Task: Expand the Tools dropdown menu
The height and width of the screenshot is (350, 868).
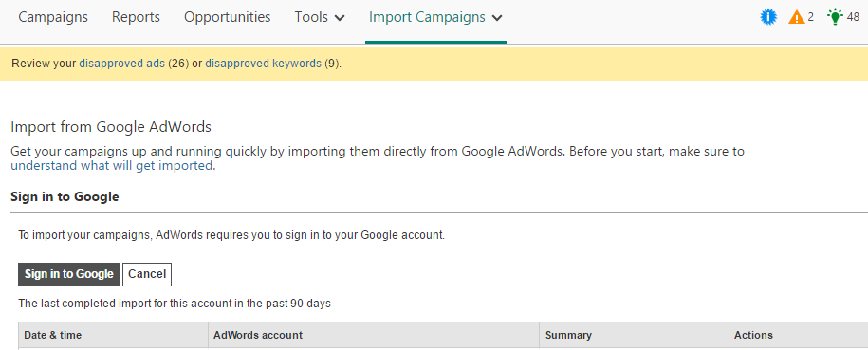Action: click(320, 17)
